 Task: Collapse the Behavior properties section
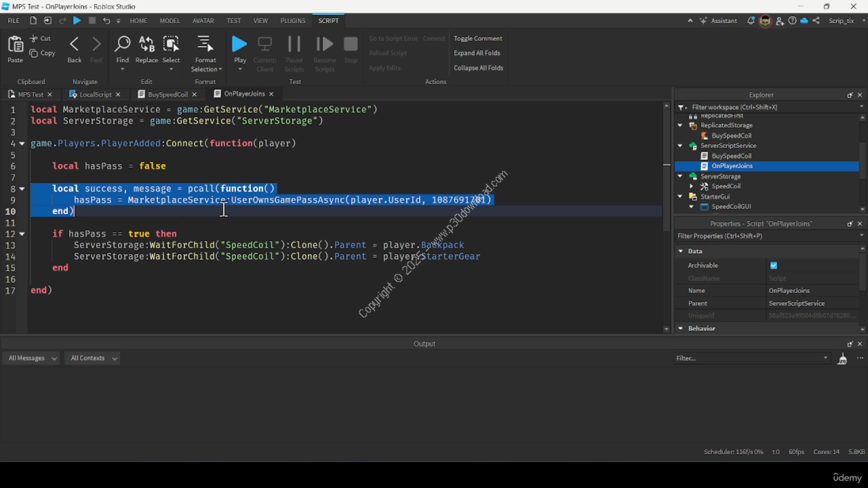681,329
